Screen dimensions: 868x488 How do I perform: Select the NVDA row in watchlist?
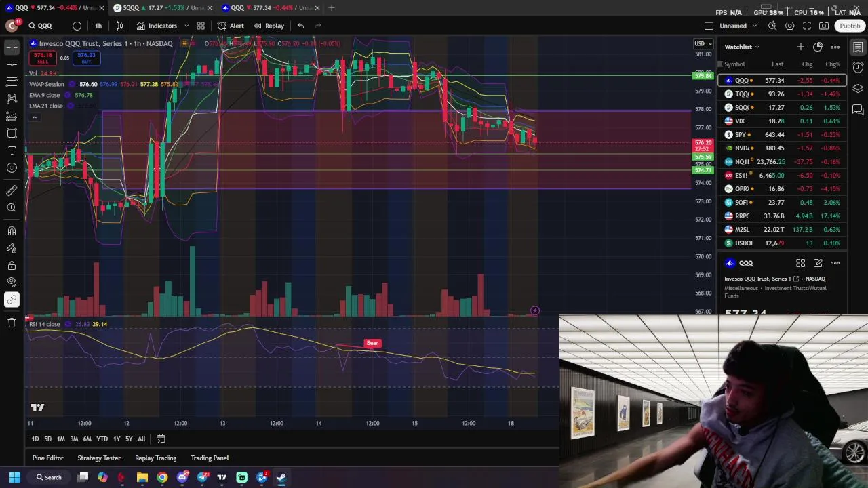click(782, 148)
